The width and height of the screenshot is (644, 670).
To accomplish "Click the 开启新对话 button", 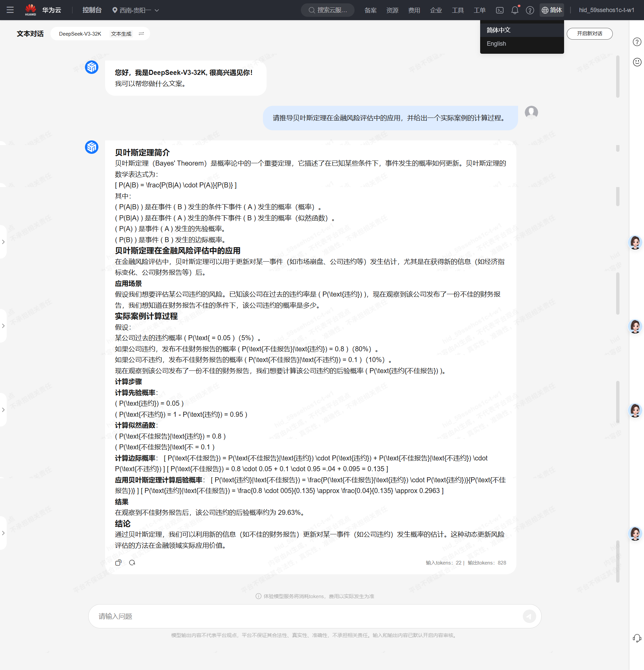I will tap(590, 34).
